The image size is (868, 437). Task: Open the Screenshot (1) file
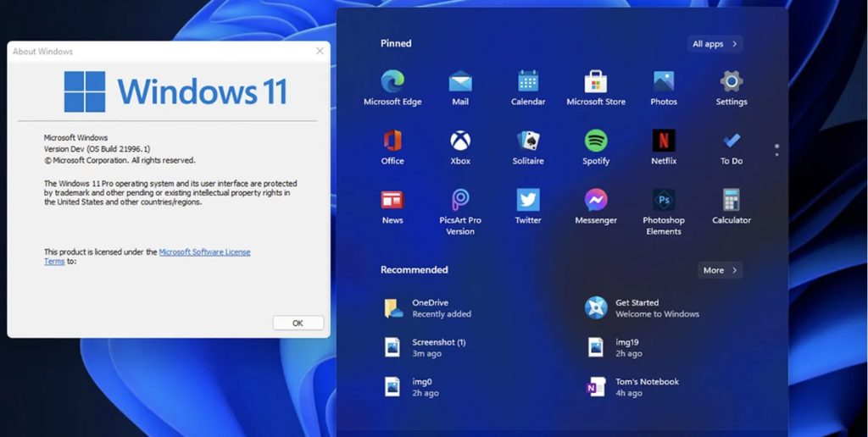point(426,347)
